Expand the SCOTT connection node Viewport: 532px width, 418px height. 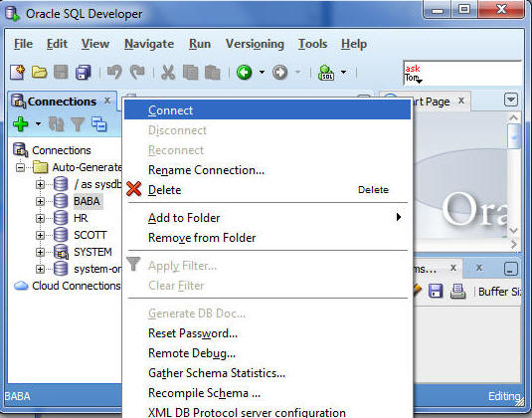pos(40,235)
